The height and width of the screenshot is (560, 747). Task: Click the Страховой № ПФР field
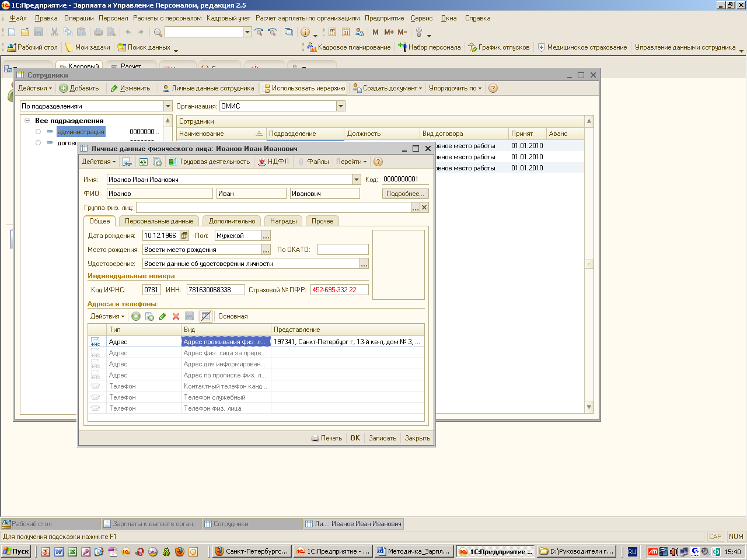tap(339, 289)
